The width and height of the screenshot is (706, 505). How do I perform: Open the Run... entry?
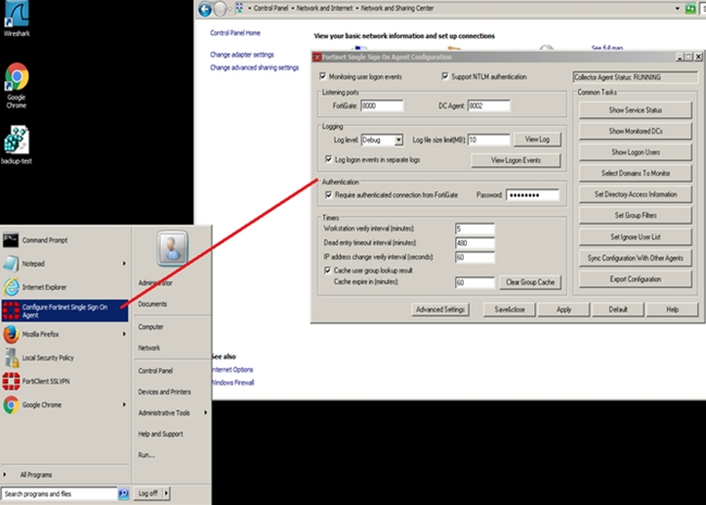[146, 455]
